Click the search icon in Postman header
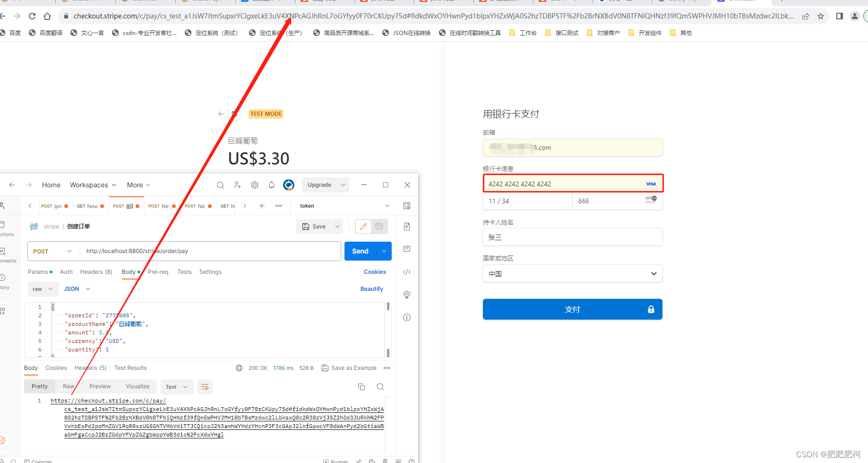This screenshot has height=463, width=868. [x=221, y=185]
